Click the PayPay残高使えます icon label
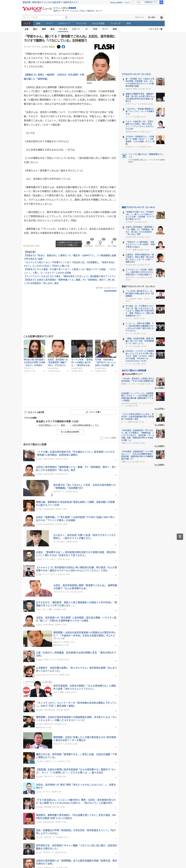 point(132,374)
